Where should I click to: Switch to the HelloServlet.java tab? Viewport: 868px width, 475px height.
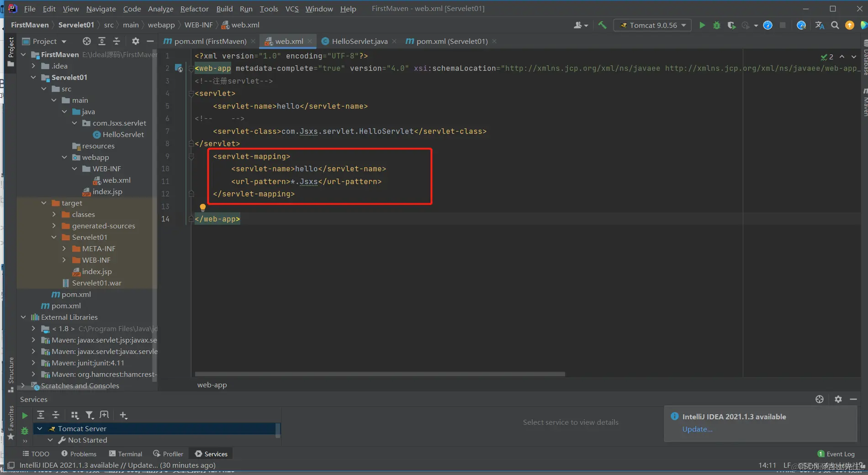(360, 41)
